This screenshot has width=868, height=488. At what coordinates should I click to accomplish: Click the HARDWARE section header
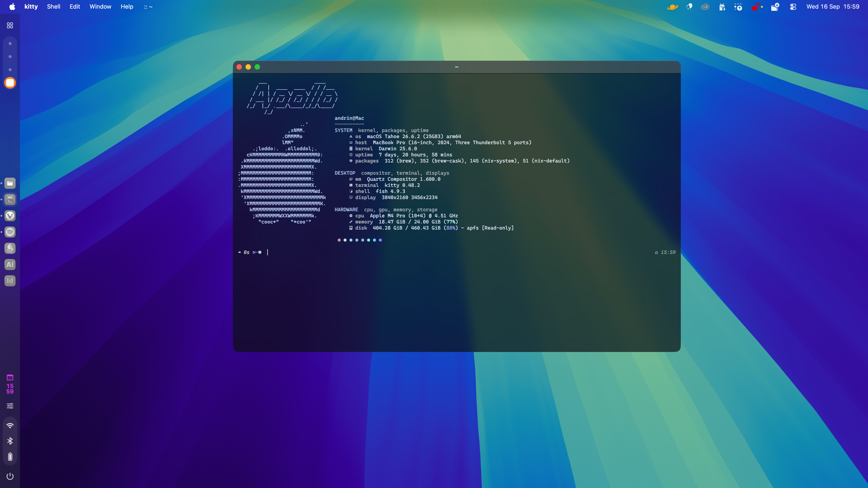click(346, 209)
